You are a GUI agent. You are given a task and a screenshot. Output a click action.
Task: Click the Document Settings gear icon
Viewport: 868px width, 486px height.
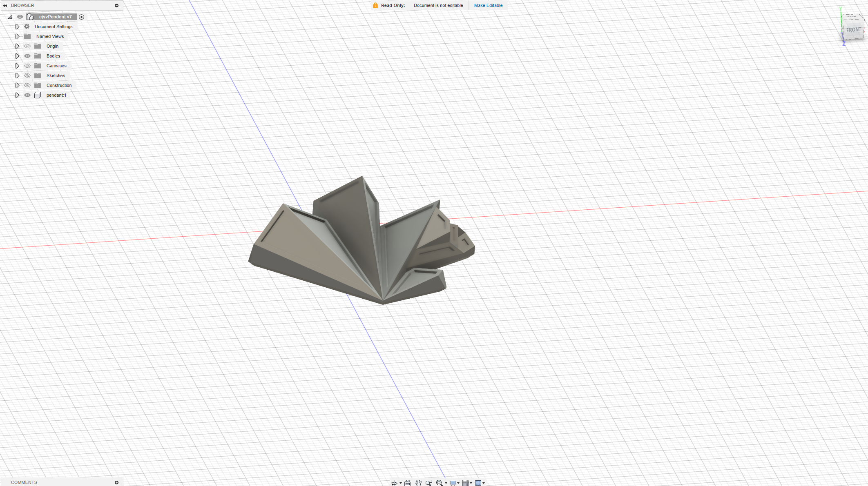tap(27, 27)
